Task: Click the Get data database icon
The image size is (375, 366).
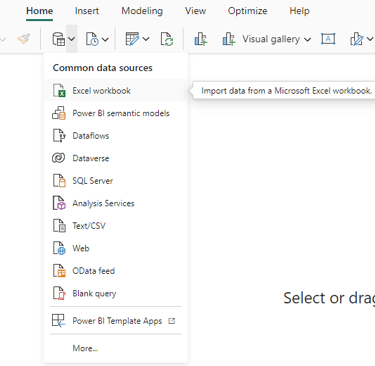Action: pos(58,39)
